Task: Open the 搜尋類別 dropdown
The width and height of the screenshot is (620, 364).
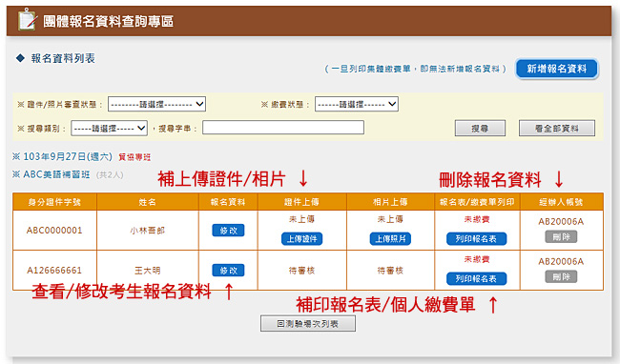Action: tap(109, 129)
